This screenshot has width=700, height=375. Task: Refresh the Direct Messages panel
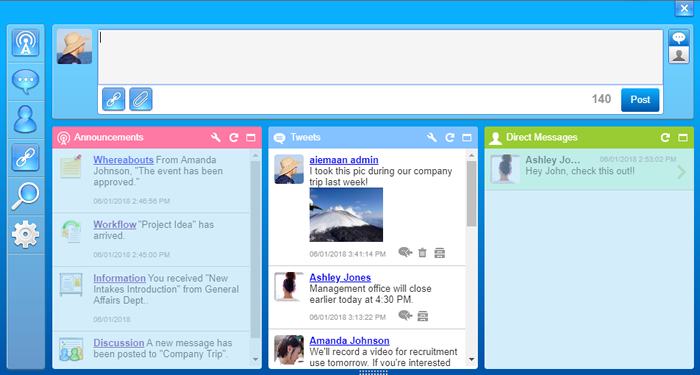[666, 138]
